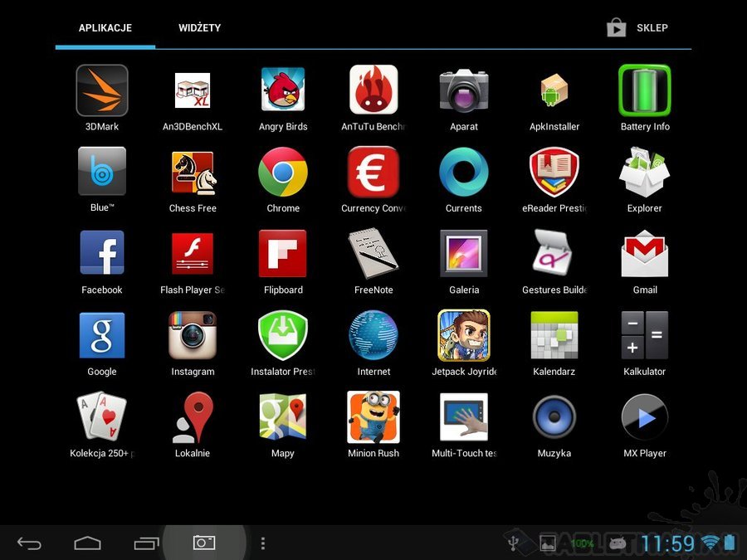Launch MX Player
This screenshot has width=747, height=560.
[645, 417]
